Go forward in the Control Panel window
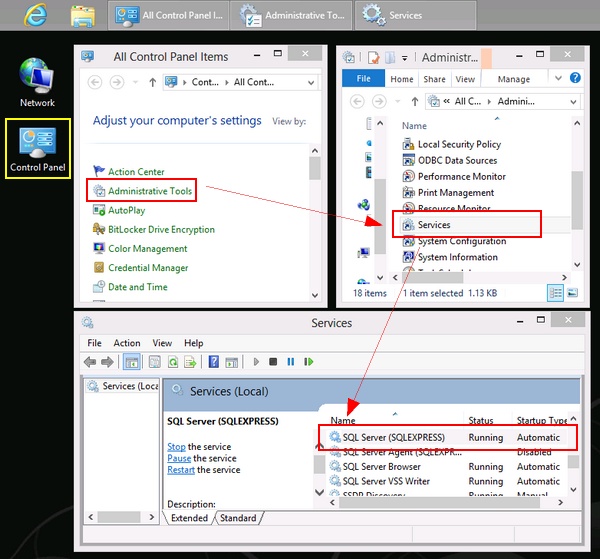Screen dimensions: 600x559 117,82
